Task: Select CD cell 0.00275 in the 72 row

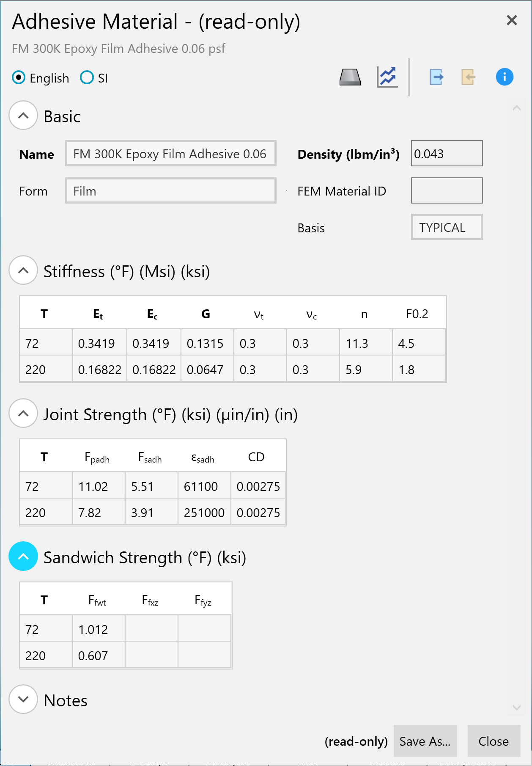Action: [x=258, y=486]
